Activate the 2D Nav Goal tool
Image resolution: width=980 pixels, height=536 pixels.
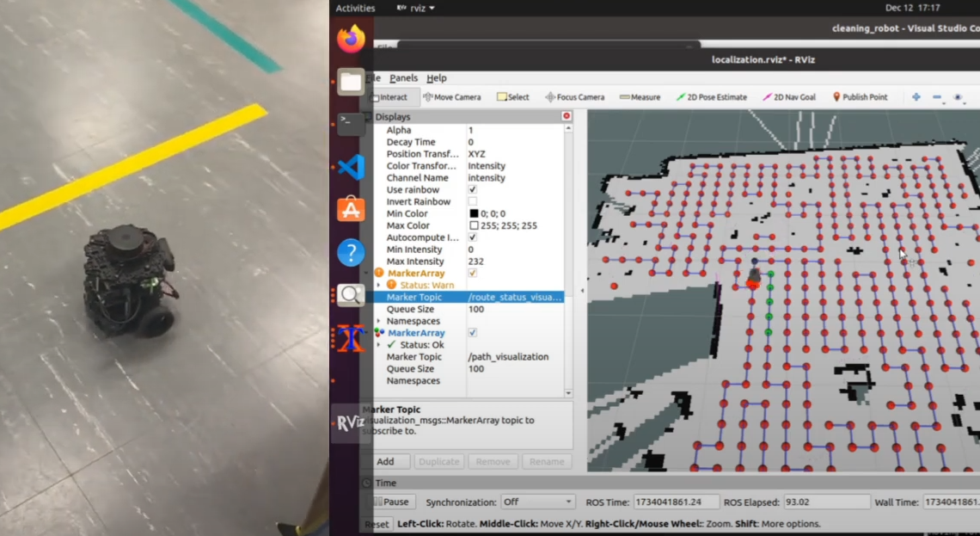point(788,97)
